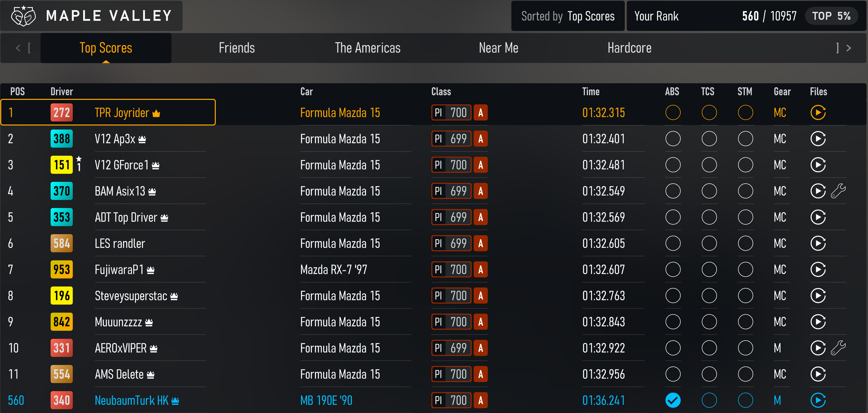Viewport: 868px width, 413px height.
Task: Open the Hardcore leaderboard tab
Action: pyautogui.click(x=629, y=48)
